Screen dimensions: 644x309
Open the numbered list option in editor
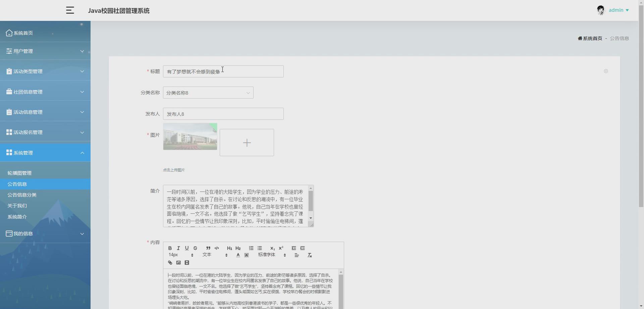(251, 248)
